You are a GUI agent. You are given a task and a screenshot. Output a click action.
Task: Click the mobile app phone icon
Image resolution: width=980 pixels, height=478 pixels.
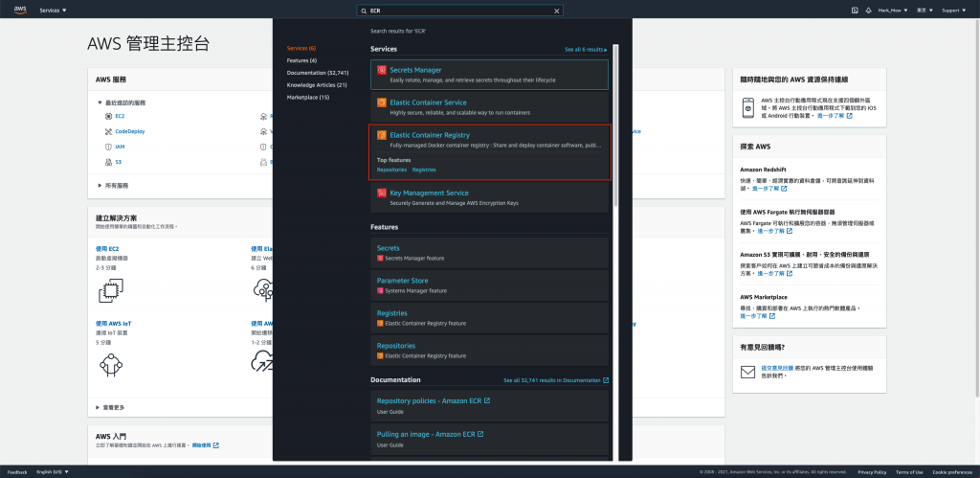747,107
